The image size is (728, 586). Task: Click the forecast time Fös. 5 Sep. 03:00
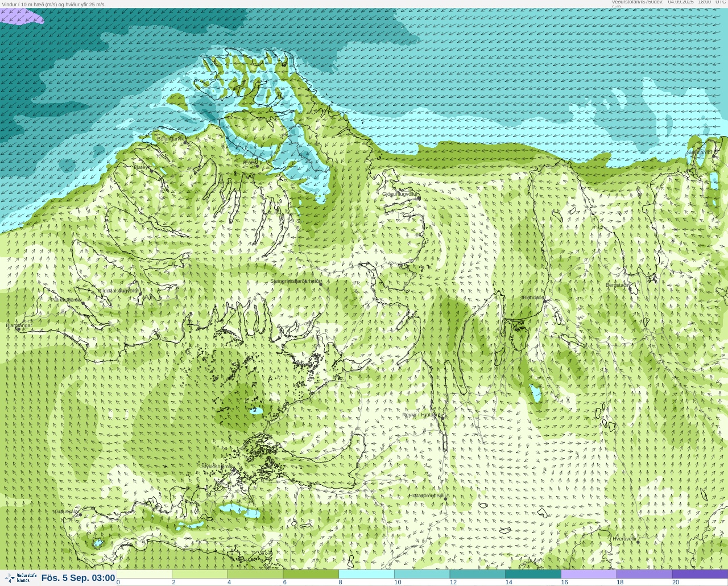[78, 578]
